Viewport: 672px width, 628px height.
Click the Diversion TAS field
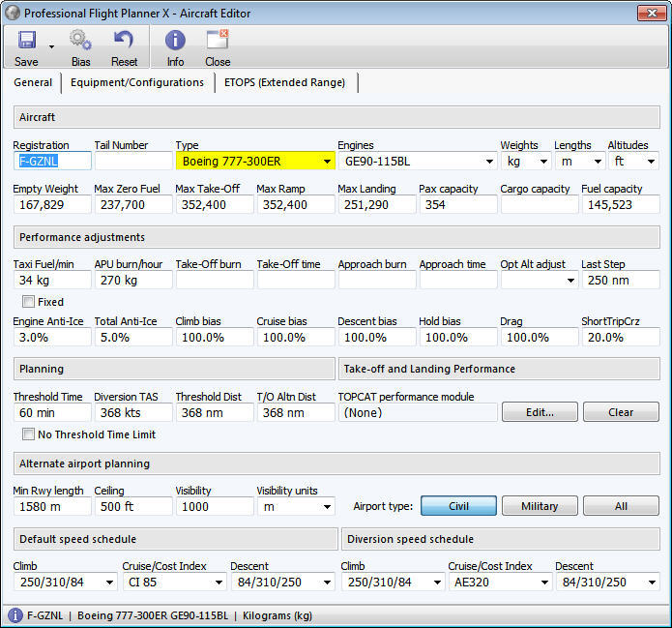pos(133,412)
